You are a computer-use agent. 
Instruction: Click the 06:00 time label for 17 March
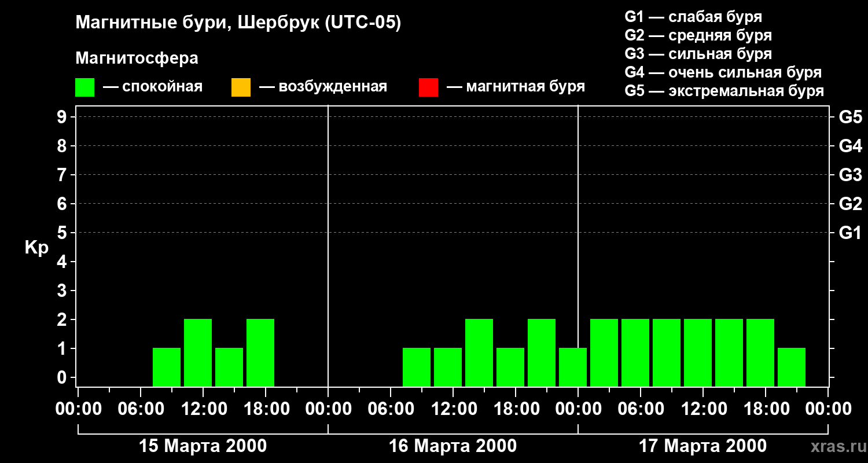[641, 409]
